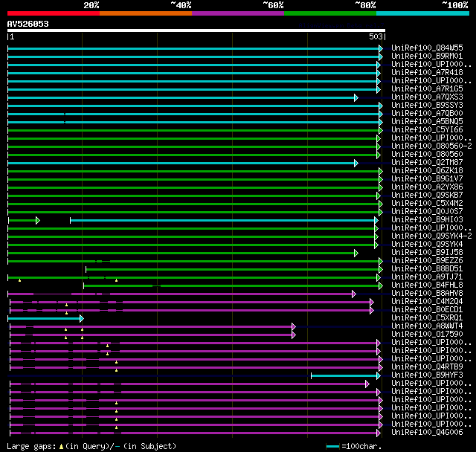This screenshot has height=452, width=476.
Task: Select label UniRef100_B4FHL8
Action: click(427, 285)
